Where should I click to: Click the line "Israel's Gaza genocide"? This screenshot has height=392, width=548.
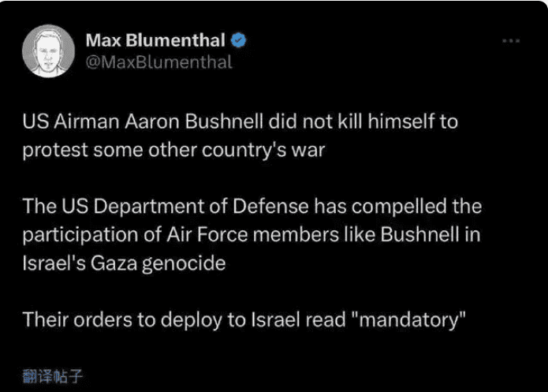(124, 263)
